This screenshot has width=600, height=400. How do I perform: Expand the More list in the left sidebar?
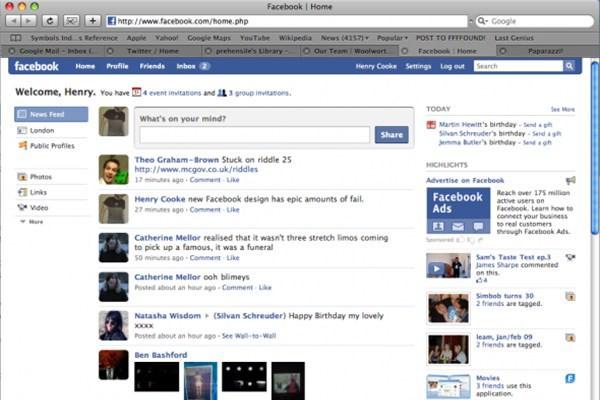click(32, 222)
